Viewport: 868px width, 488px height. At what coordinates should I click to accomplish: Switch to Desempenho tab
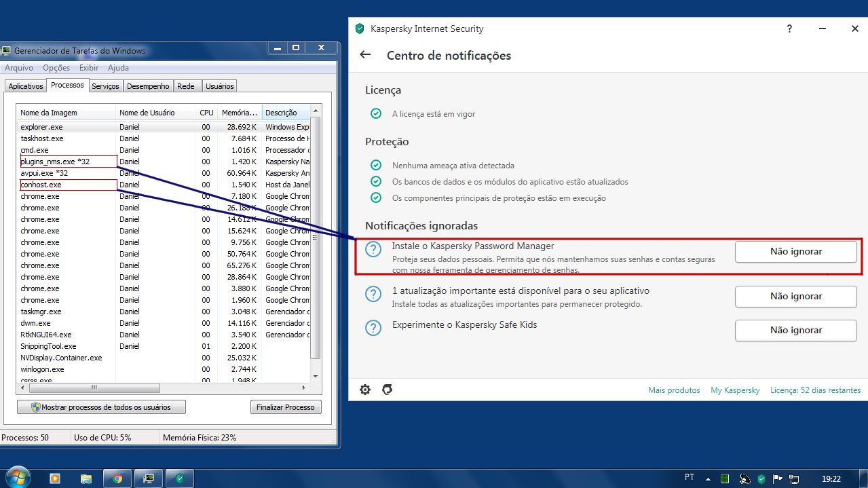coord(148,86)
